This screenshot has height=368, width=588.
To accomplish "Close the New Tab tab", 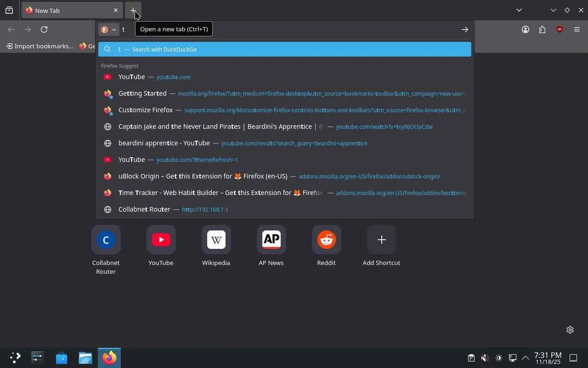I will coord(116,10).
